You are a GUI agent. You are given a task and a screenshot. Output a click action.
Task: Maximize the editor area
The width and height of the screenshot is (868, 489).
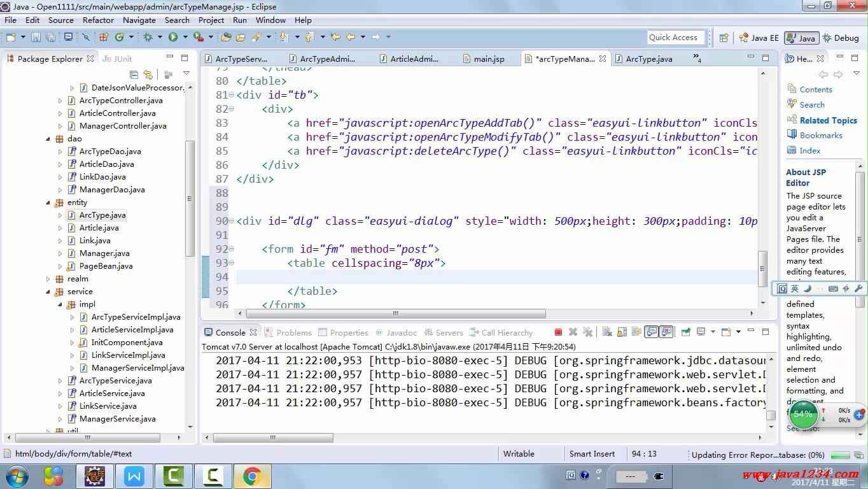(x=766, y=58)
